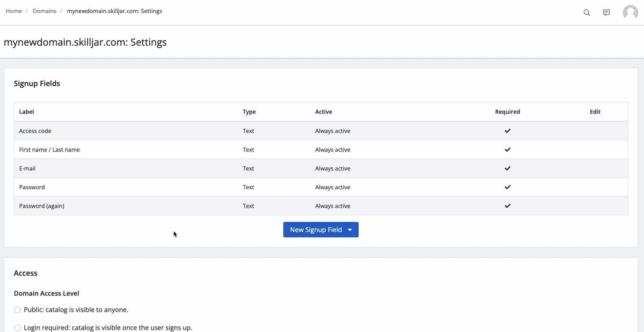
Task: Select the Login required access option
Action: click(x=18, y=328)
